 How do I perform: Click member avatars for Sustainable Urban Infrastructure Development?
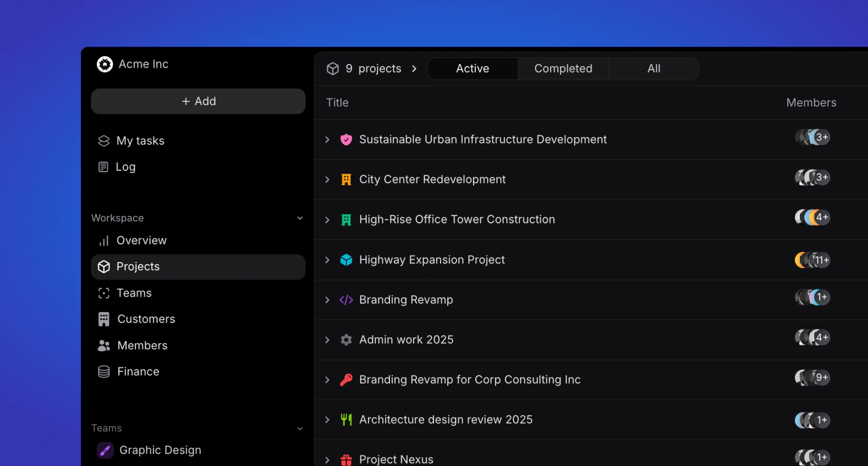(x=812, y=137)
